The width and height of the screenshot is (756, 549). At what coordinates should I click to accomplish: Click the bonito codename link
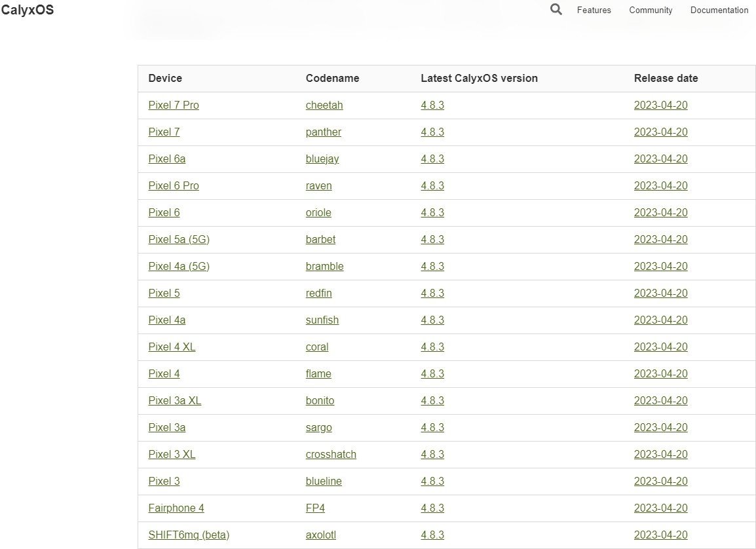[320, 401]
